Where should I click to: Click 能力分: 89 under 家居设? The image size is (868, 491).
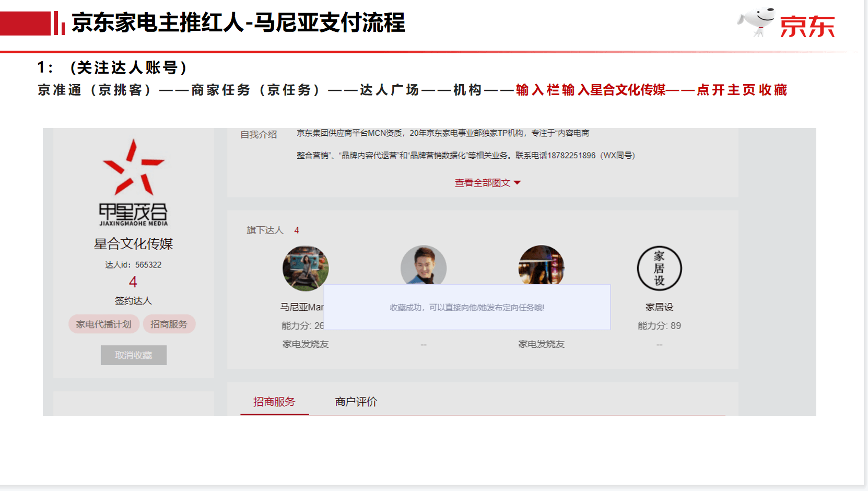point(660,326)
